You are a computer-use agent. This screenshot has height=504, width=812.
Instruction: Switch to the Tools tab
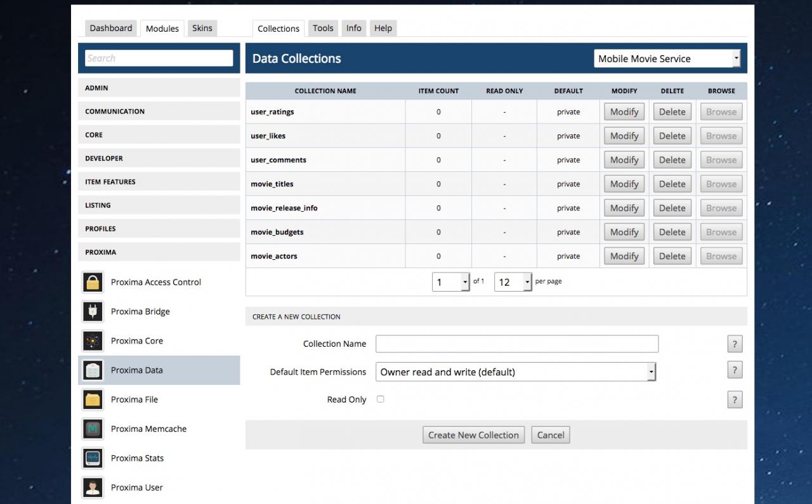pos(323,28)
